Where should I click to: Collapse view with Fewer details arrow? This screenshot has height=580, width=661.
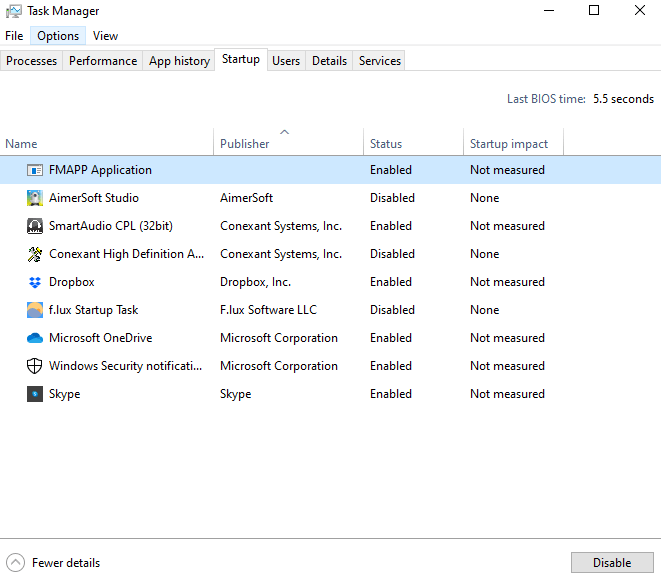(x=16, y=562)
